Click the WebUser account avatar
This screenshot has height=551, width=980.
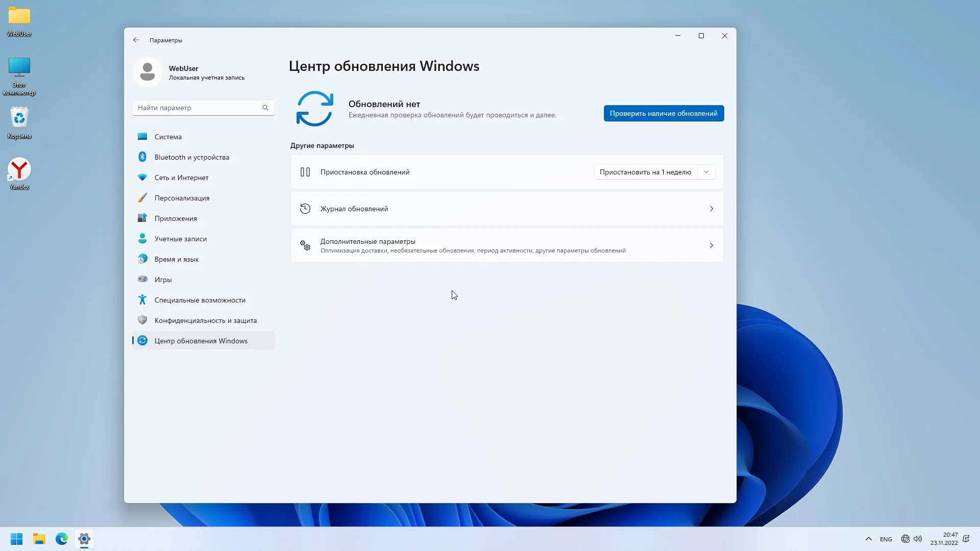[x=148, y=72]
